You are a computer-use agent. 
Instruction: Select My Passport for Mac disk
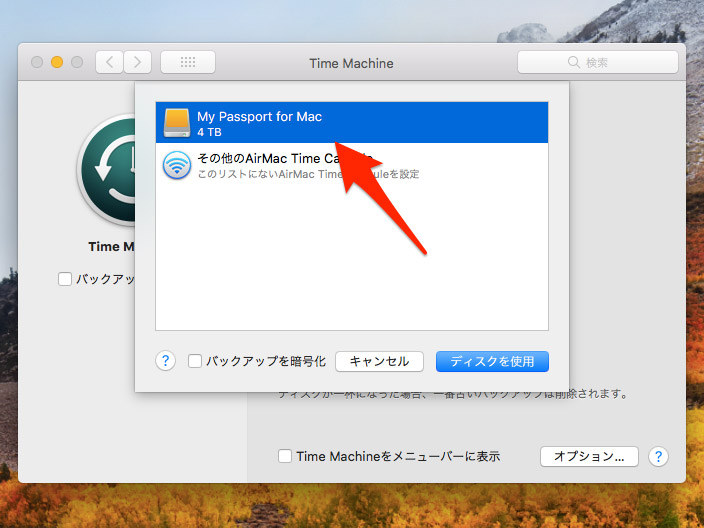(x=352, y=123)
